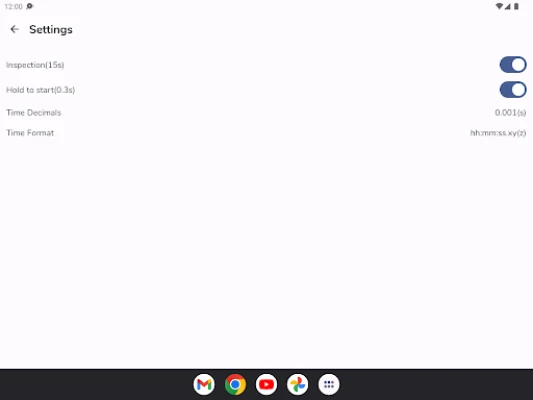Screen dimensions: 533x400
Task: Tap the cellular signal status icon
Action: [508, 6]
